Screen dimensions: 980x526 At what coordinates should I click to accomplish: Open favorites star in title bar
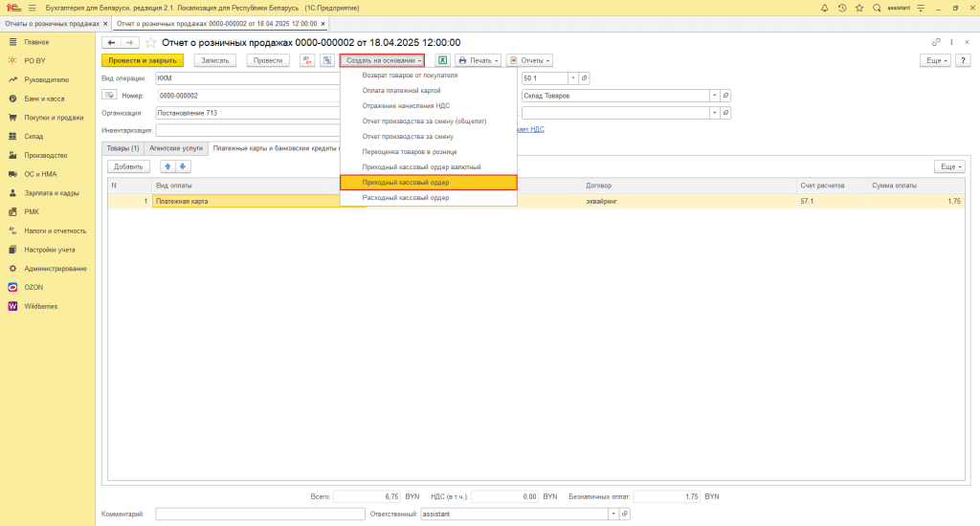pos(859,8)
